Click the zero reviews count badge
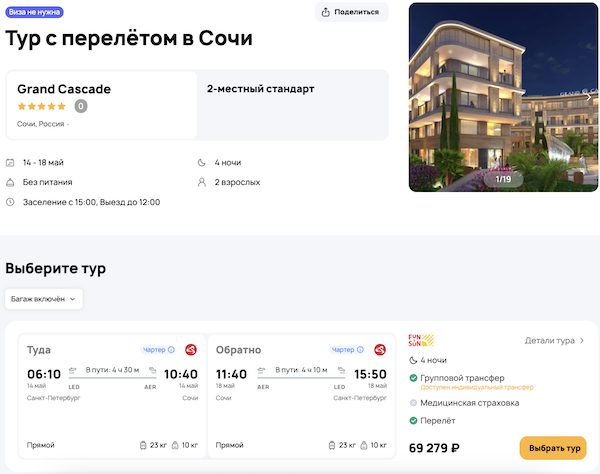600x474 pixels. [x=80, y=106]
